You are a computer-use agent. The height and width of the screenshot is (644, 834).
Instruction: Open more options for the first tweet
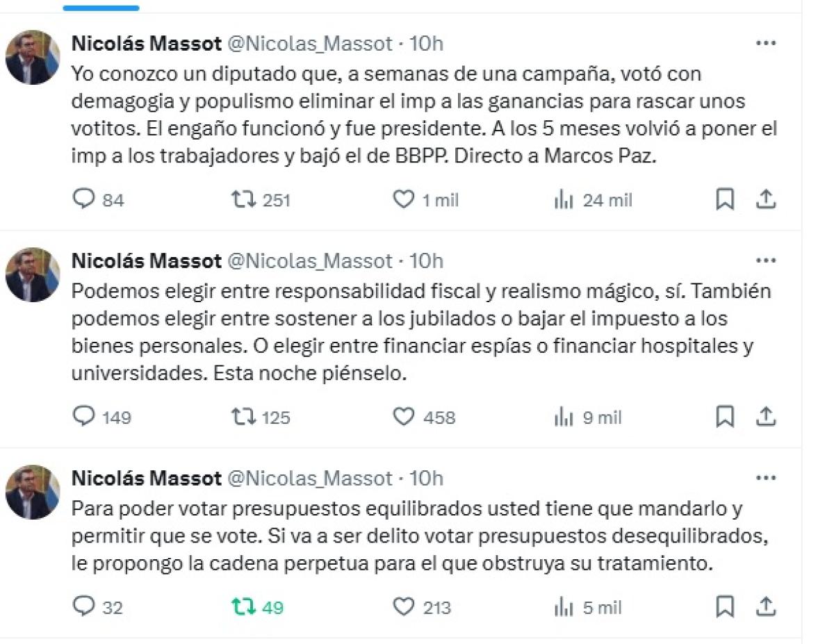[765, 43]
